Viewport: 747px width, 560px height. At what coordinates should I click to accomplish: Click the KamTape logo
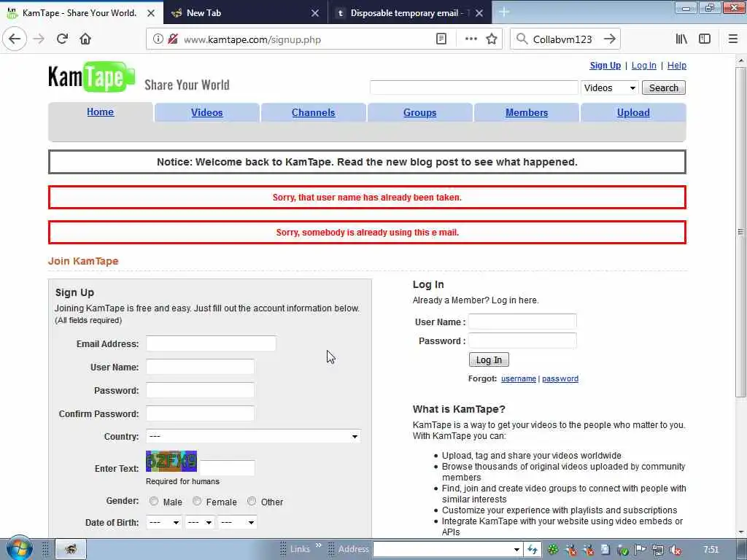coord(91,77)
